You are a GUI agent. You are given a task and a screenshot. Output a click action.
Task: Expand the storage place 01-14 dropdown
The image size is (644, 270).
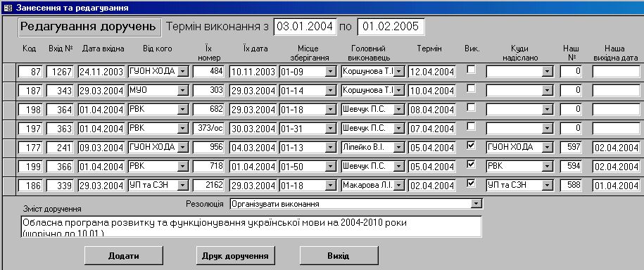click(331, 90)
